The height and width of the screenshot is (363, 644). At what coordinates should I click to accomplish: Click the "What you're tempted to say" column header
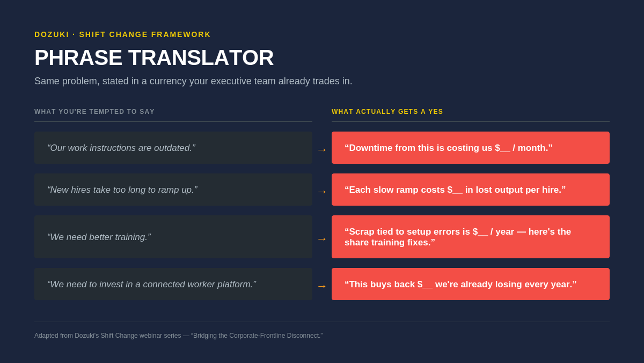click(94, 112)
